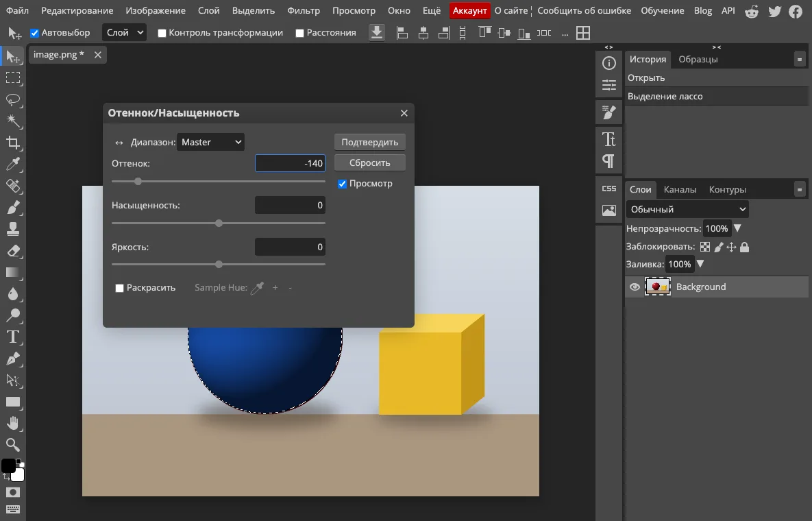Click the Насыщенность slider handle
This screenshot has height=521, width=812.
coord(219,223)
